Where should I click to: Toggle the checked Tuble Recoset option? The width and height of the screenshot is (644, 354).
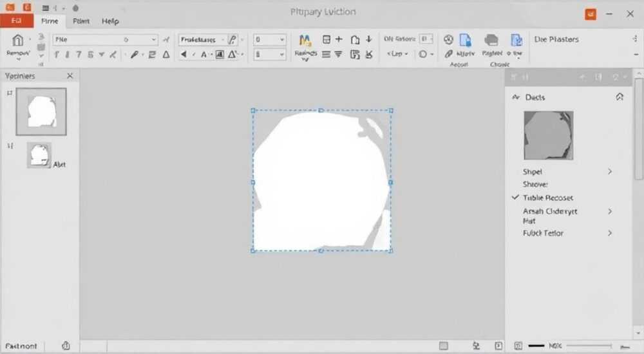click(548, 198)
